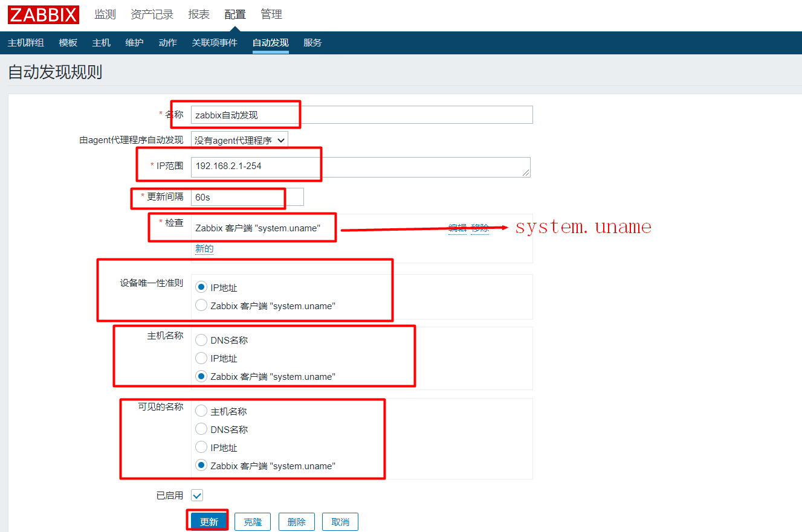Select 主机名称 radio under 可见的名称

201,411
